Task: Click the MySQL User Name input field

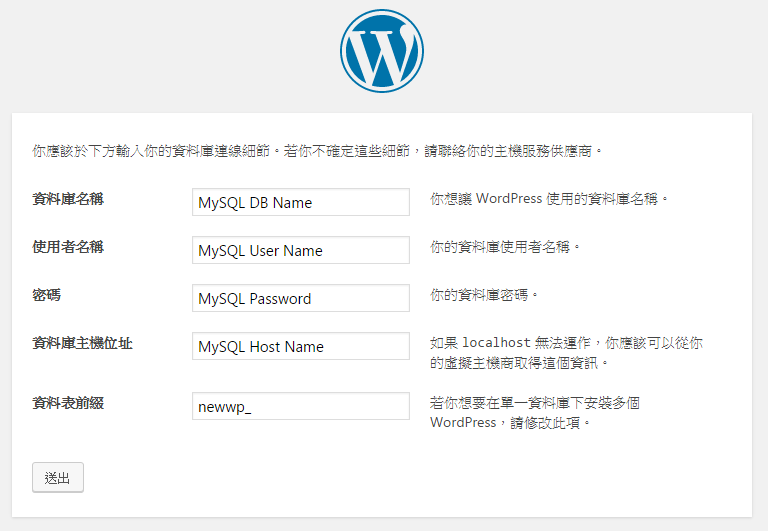Action: pyautogui.click(x=301, y=250)
